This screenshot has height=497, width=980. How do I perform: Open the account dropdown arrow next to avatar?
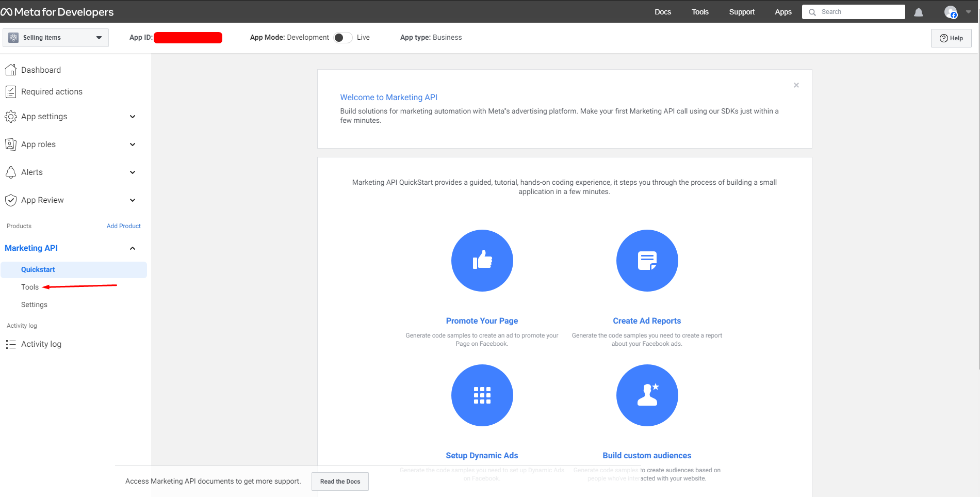[x=968, y=12]
